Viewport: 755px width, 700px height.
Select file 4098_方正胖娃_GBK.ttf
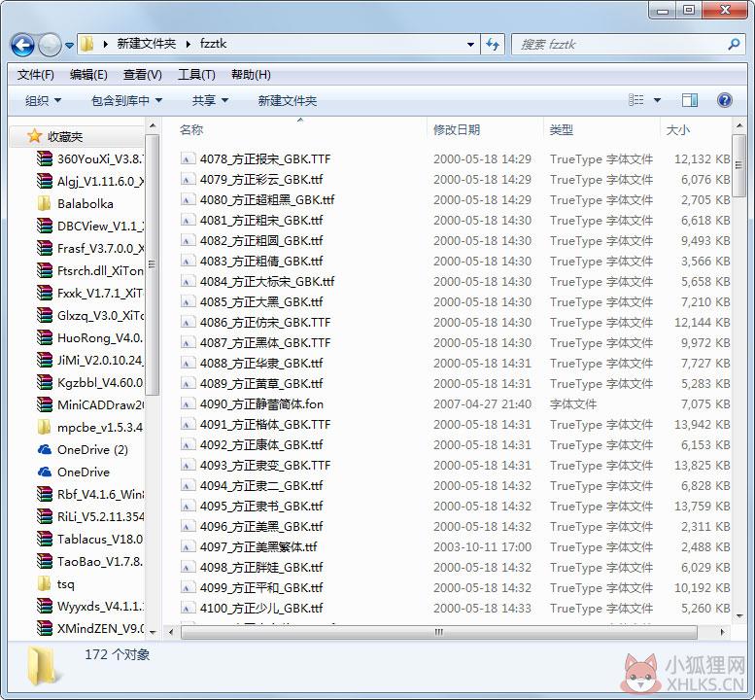(261, 567)
